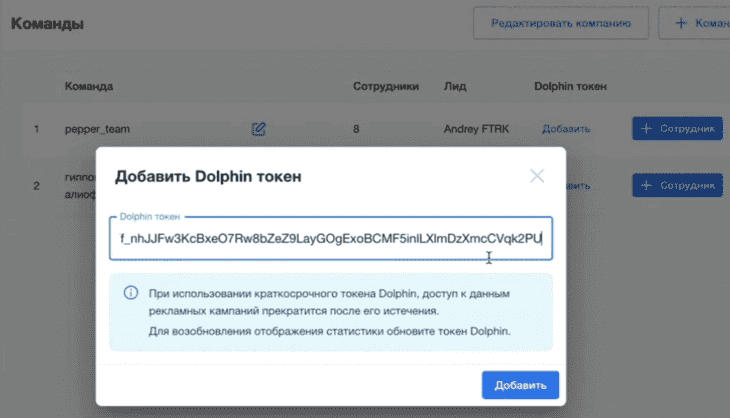730x418 pixels.
Task: Click the Команда column header
Action: 89,86
